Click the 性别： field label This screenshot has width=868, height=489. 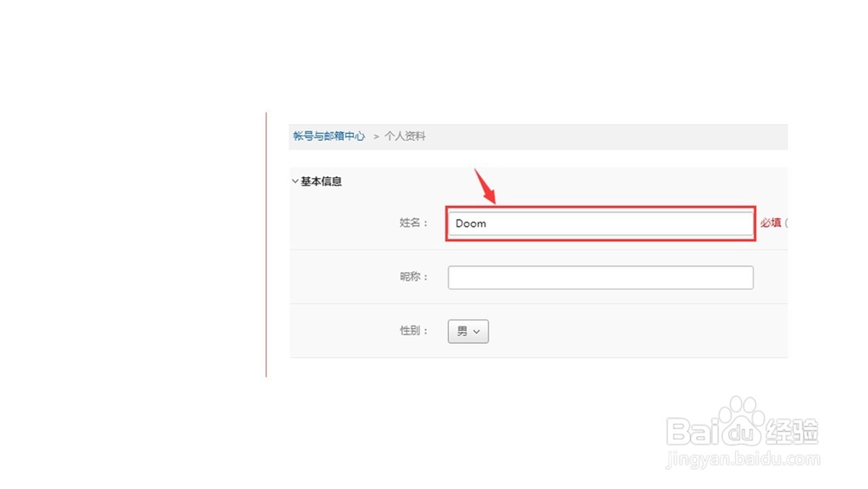pos(414,331)
